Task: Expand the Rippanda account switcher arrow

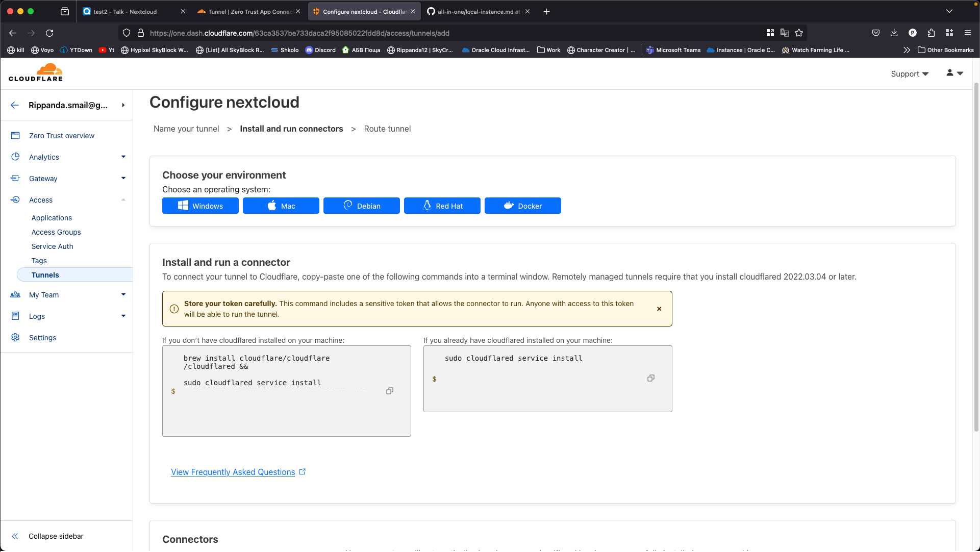Action: point(123,105)
